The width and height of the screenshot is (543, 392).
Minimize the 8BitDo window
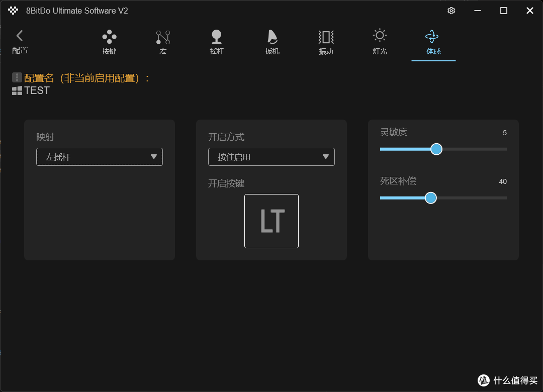[478, 11]
